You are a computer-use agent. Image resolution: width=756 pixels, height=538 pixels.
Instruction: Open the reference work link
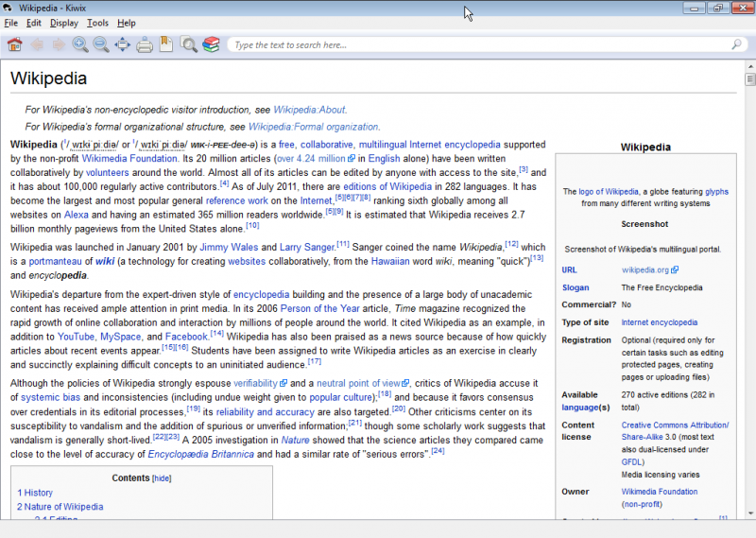[x=237, y=200]
